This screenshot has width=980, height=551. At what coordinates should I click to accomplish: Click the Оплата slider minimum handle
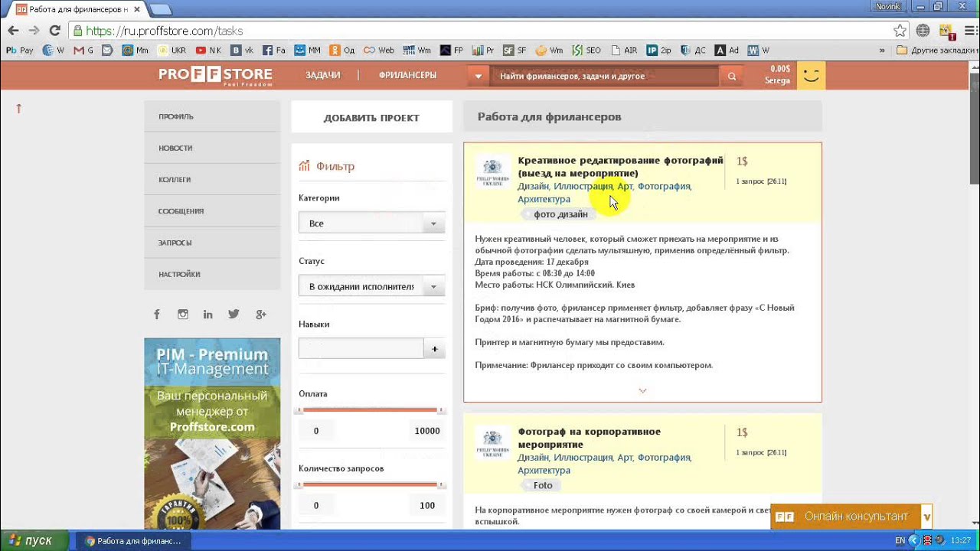pyautogui.click(x=300, y=411)
